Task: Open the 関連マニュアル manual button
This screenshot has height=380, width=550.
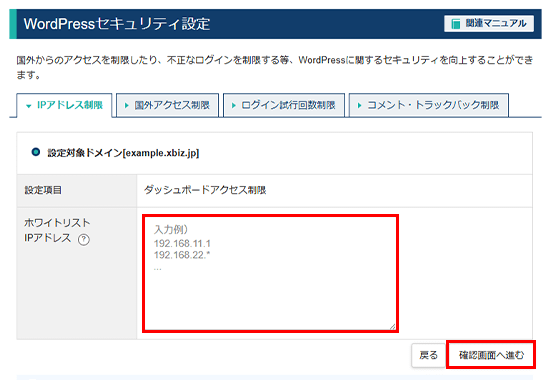Action: click(489, 24)
